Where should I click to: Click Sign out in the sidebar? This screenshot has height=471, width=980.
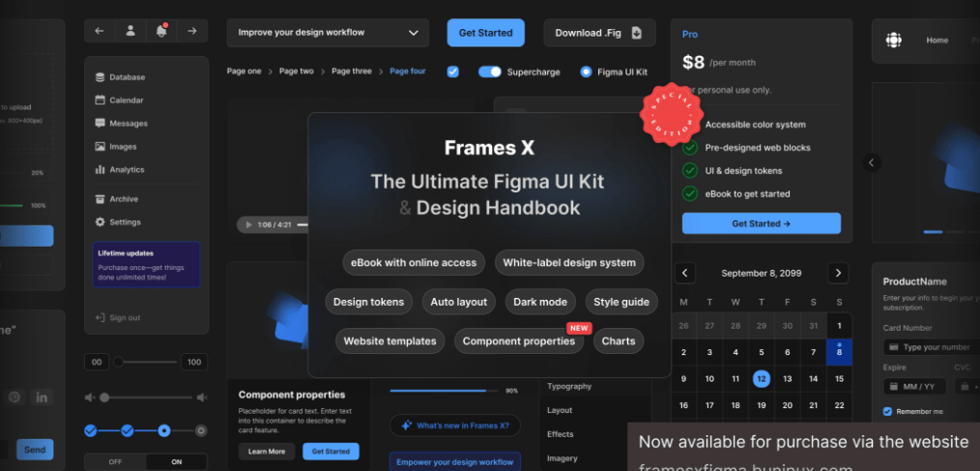[x=118, y=318]
